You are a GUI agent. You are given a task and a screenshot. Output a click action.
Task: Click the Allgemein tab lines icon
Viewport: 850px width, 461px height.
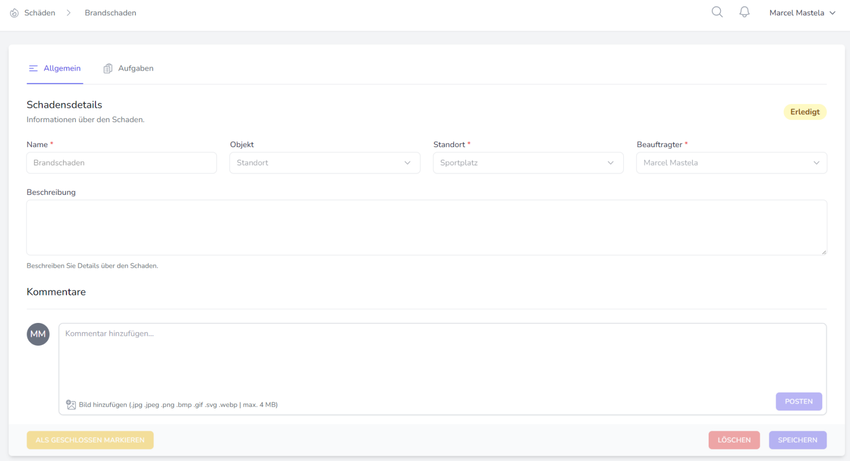33,69
